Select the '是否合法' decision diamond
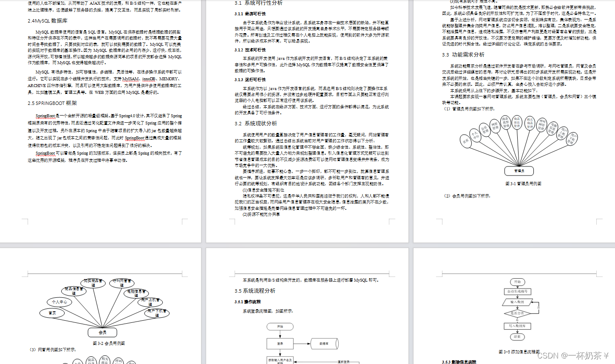The width and height of the screenshot is (615, 364). pyautogui.click(x=517, y=313)
